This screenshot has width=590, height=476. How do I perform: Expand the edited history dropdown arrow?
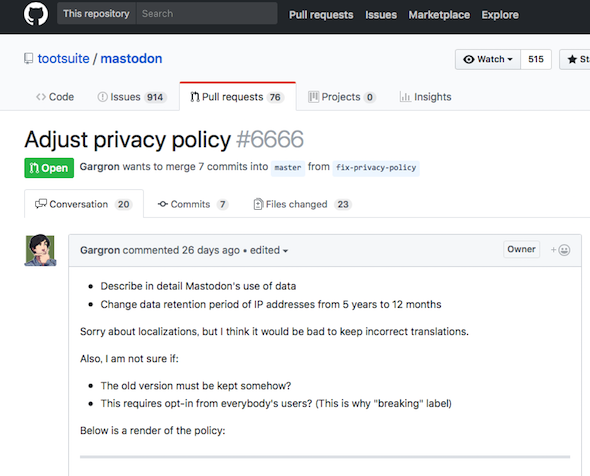pyautogui.click(x=286, y=251)
